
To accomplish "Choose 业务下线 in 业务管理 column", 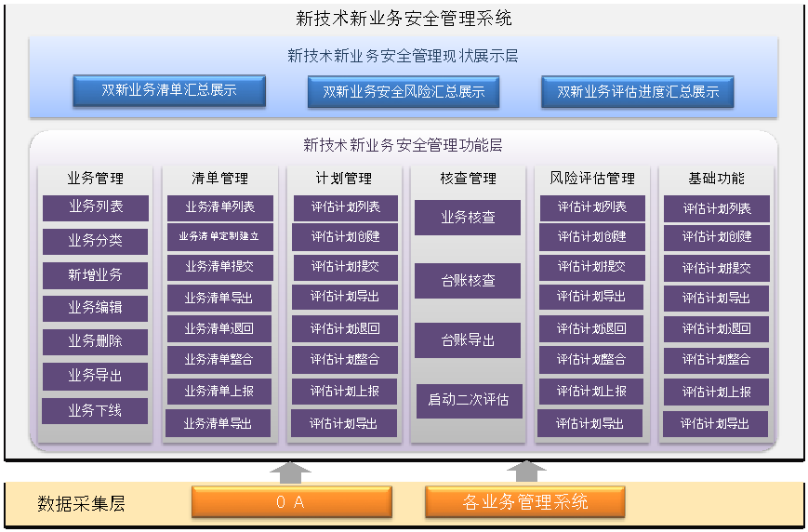I will (x=95, y=410).
